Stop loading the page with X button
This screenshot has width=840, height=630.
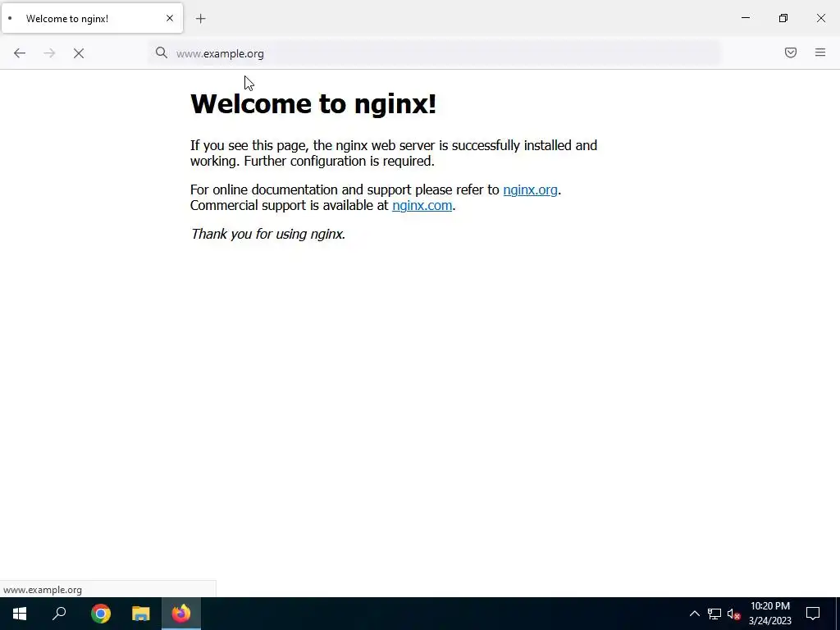point(79,53)
